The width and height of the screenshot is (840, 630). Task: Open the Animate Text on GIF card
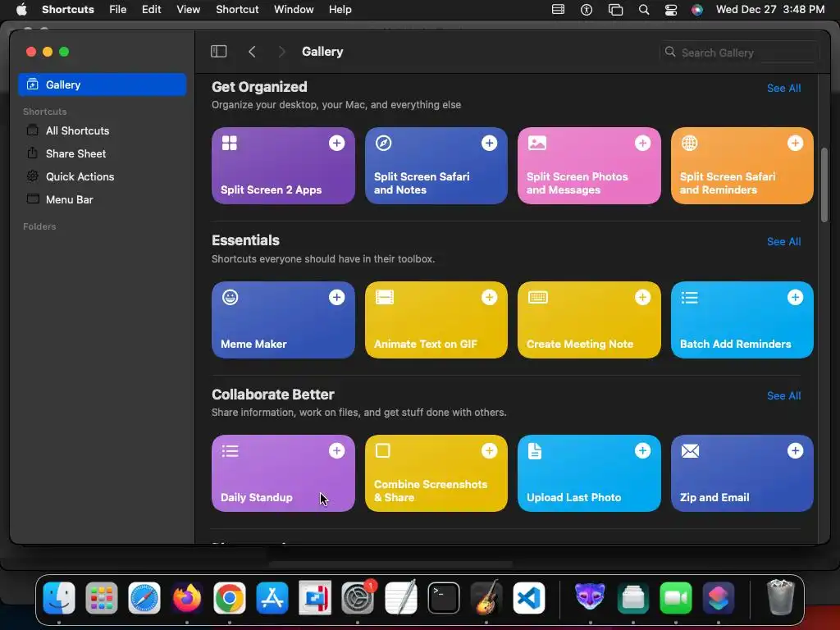pyautogui.click(x=436, y=320)
